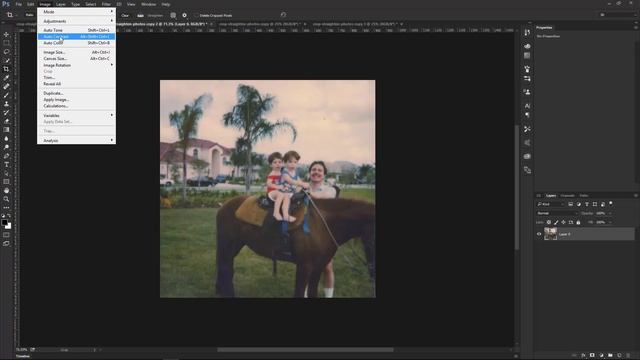Select the Clone Stamp tool
This screenshot has height=360, width=640.
coord(6,104)
